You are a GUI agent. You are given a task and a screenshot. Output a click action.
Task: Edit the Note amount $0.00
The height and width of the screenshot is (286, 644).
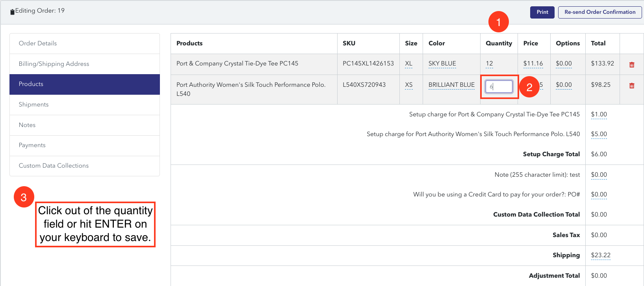coord(599,175)
